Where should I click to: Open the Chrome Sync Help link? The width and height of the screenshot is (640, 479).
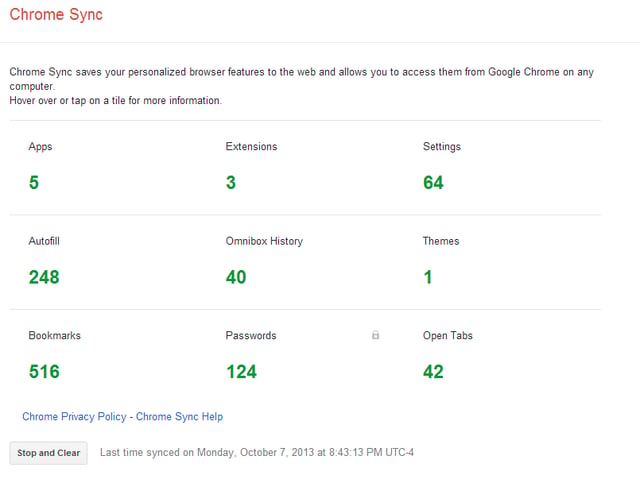179,417
